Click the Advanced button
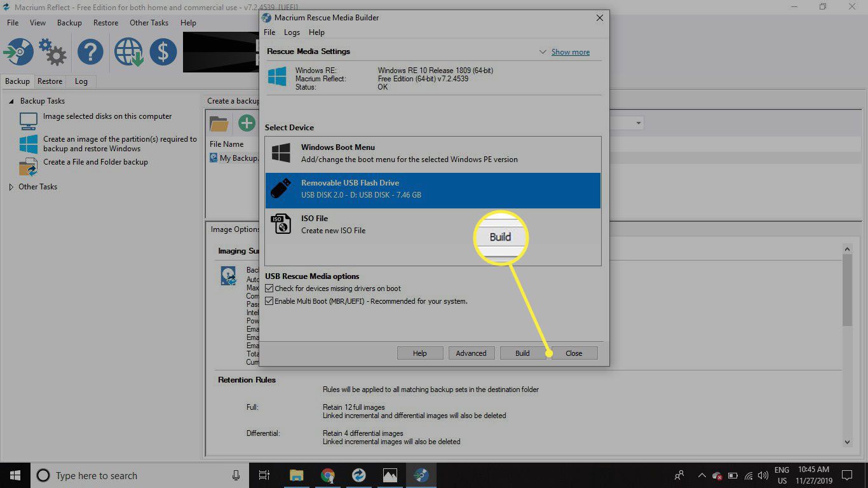This screenshot has height=488, width=868. coord(471,353)
